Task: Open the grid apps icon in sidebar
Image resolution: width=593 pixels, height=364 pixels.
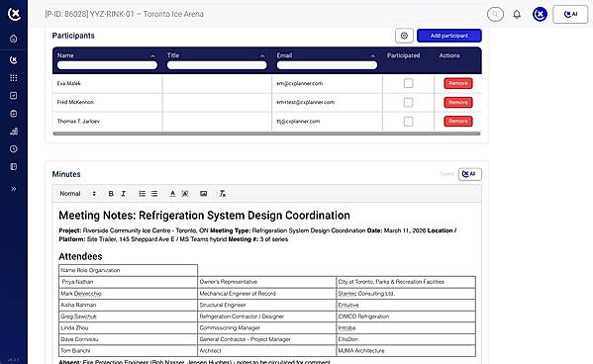Action: [x=14, y=78]
